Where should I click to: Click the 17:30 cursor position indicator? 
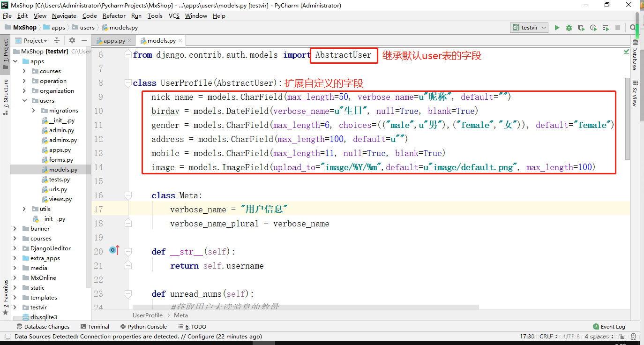pyautogui.click(x=527, y=337)
